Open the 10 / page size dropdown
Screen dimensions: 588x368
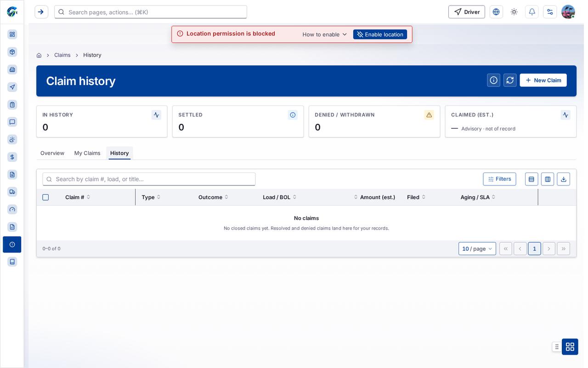(477, 249)
